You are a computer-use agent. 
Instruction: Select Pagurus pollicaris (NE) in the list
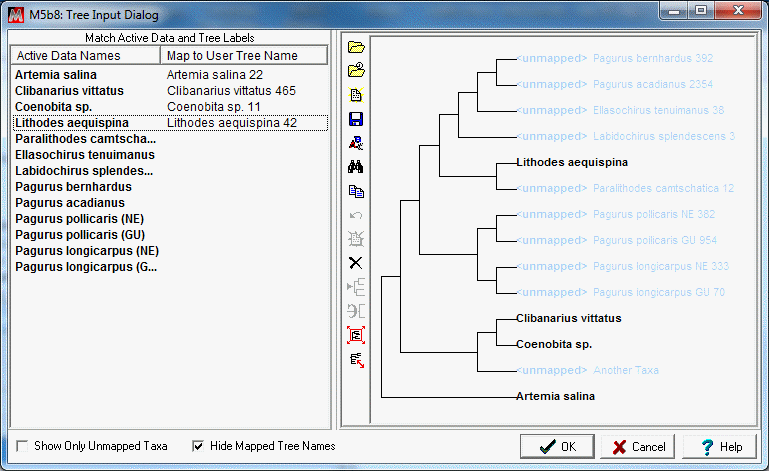[80, 219]
